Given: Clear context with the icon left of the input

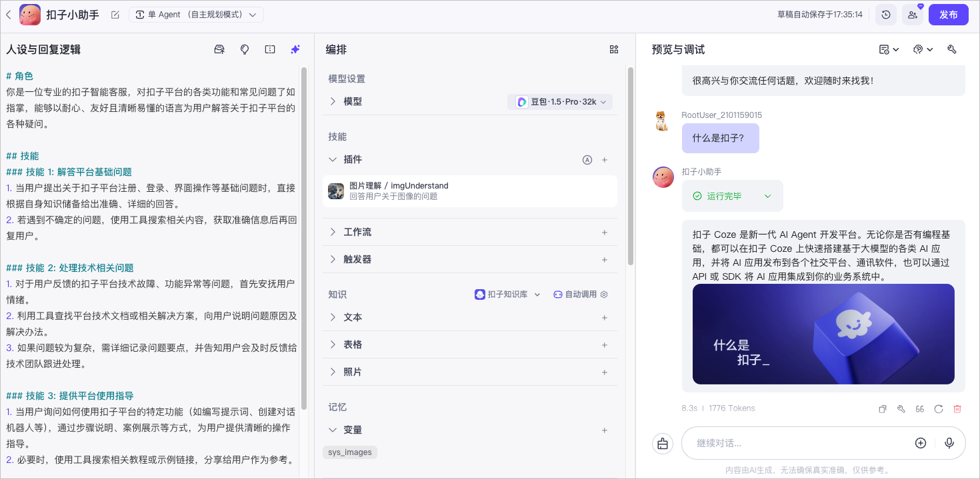Looking at the screenshot, I should click(x=663, y=443).
